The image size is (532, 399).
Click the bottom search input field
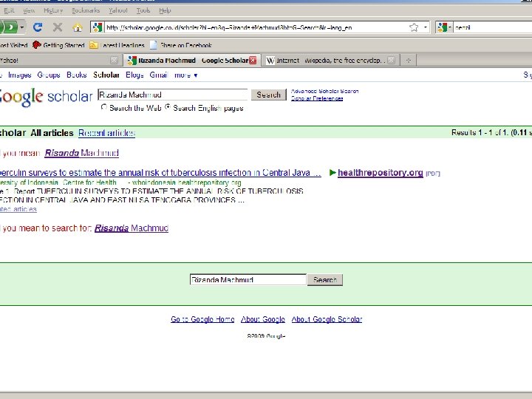[248, 279]
